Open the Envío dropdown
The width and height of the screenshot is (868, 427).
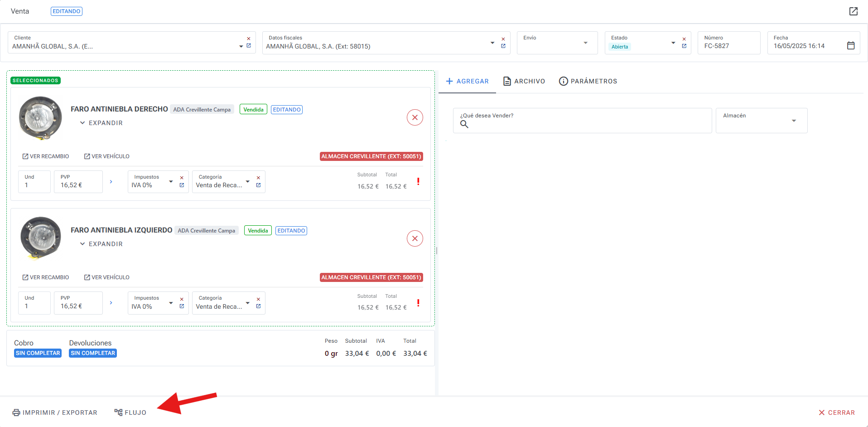(x=585, y=43)
